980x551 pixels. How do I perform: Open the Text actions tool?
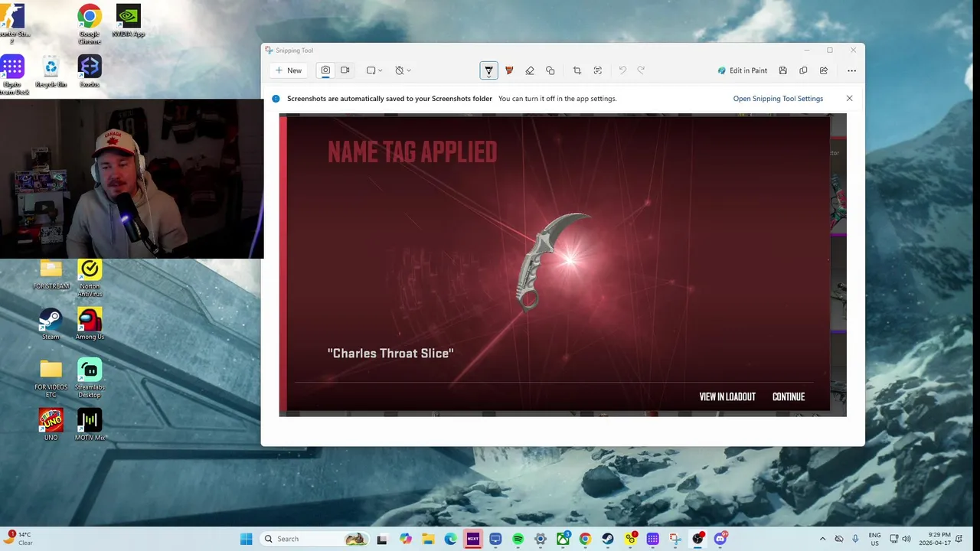pyautogui.click(x=598, y=70)
